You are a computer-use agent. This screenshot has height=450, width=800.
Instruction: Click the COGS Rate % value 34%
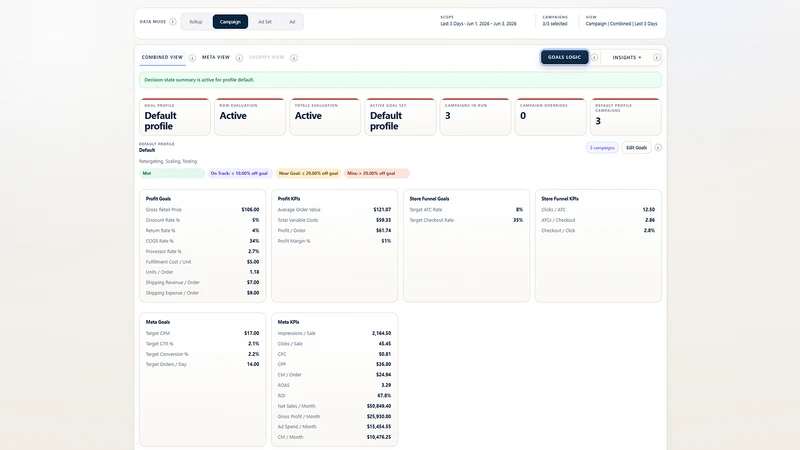(254, 241)
